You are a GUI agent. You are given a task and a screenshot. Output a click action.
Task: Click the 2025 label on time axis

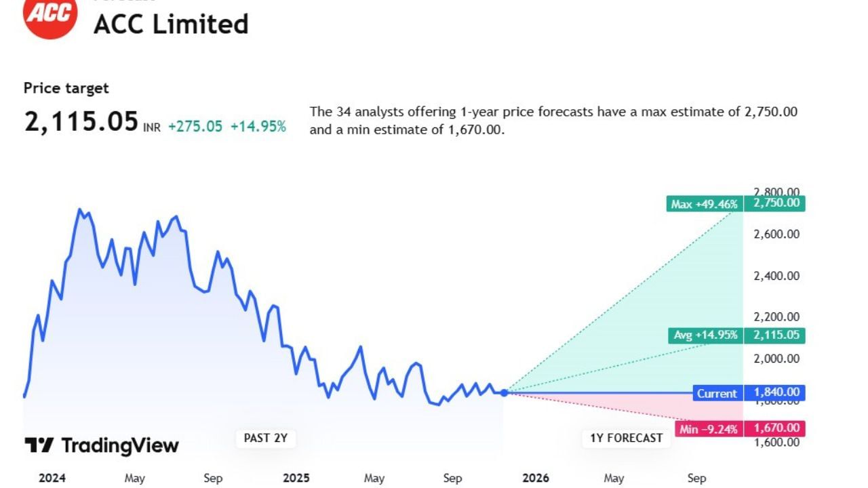296,478
